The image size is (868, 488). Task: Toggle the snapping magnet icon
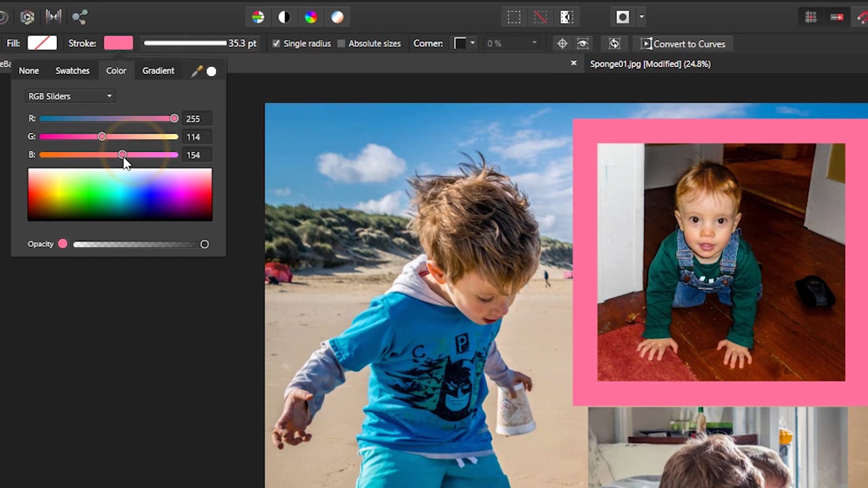pos(862,18)
